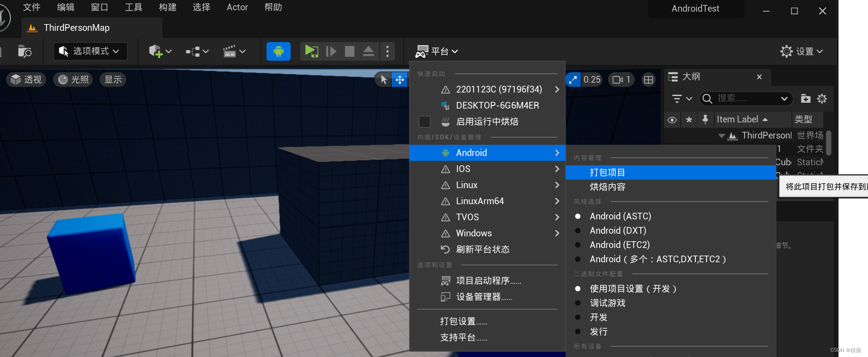Open the IOS platform submenu
The height and width of the screenshot is (357, 868).
click(487, 169)
